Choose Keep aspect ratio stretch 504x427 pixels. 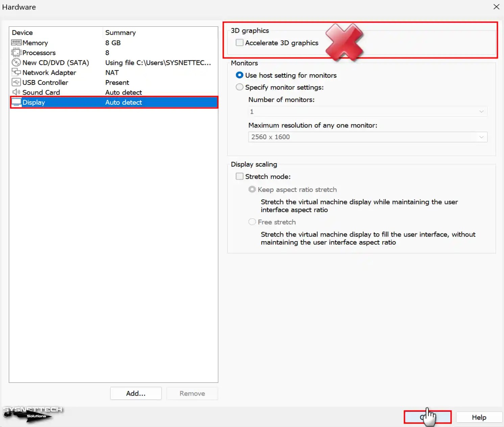[252, 189]
